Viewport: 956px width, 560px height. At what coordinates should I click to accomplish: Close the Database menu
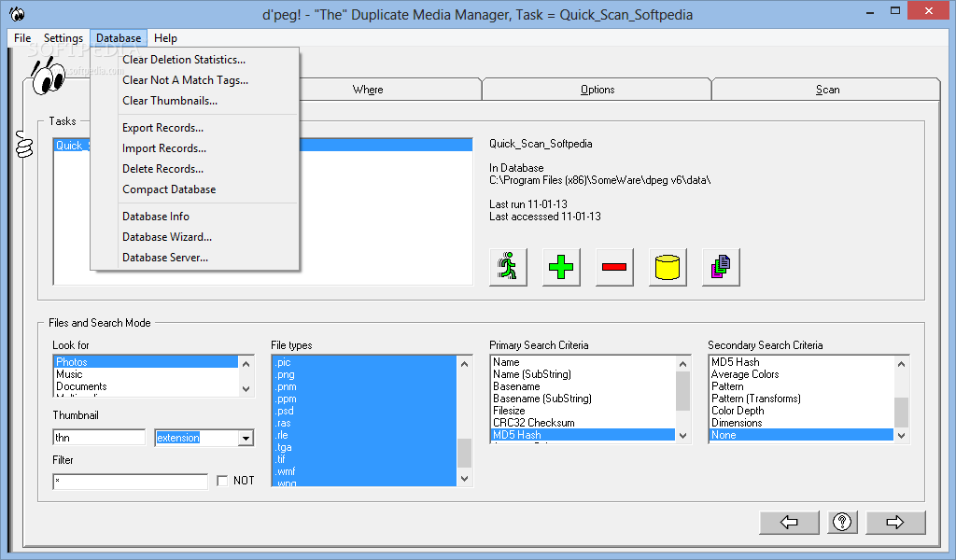pyautogui.click(x=119, y=37)
